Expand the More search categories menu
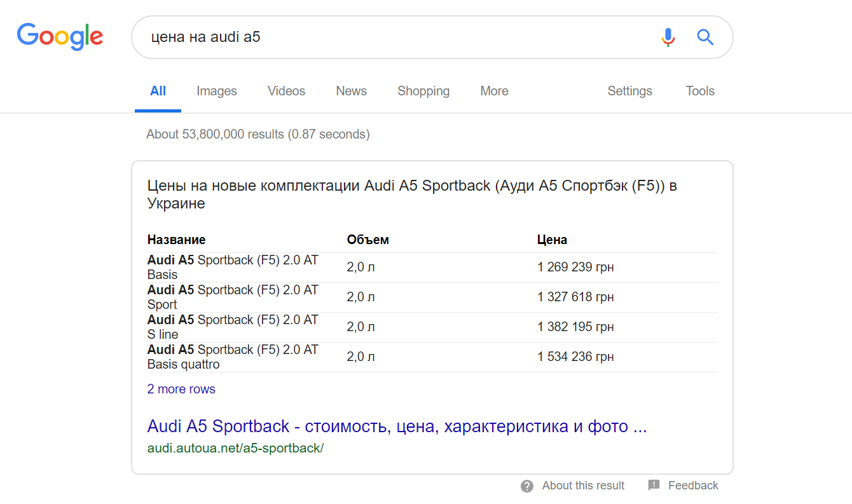Viewport: 852px width, 504px height. pyautogui.click(x=494, y=91)
